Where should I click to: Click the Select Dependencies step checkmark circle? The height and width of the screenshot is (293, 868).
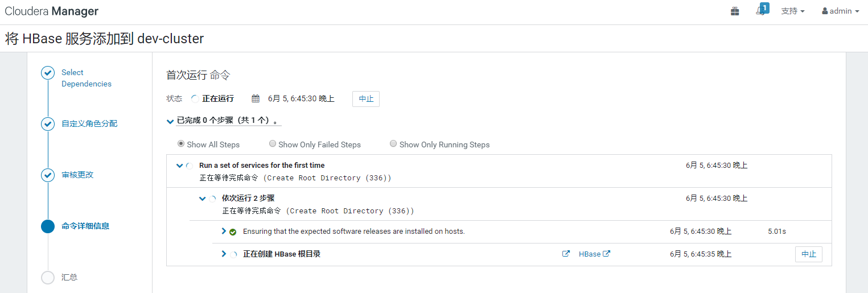click(48, 73)
